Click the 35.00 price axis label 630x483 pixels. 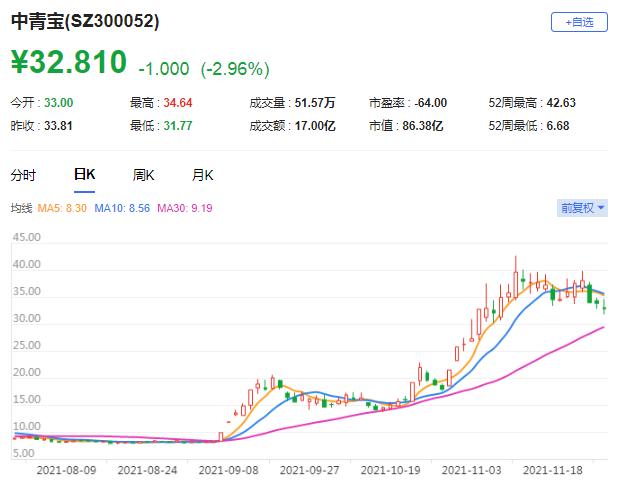27,291
